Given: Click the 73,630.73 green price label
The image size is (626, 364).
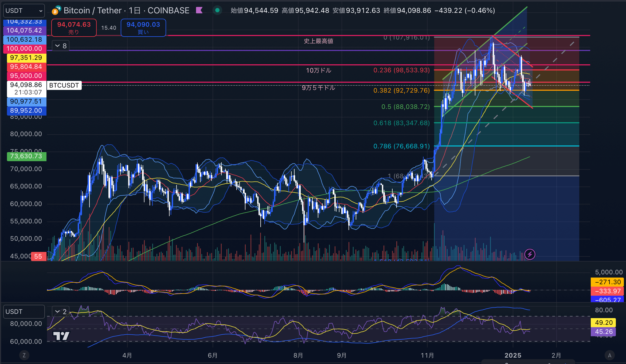Looking at the screenshot, I should pos(26,156).
